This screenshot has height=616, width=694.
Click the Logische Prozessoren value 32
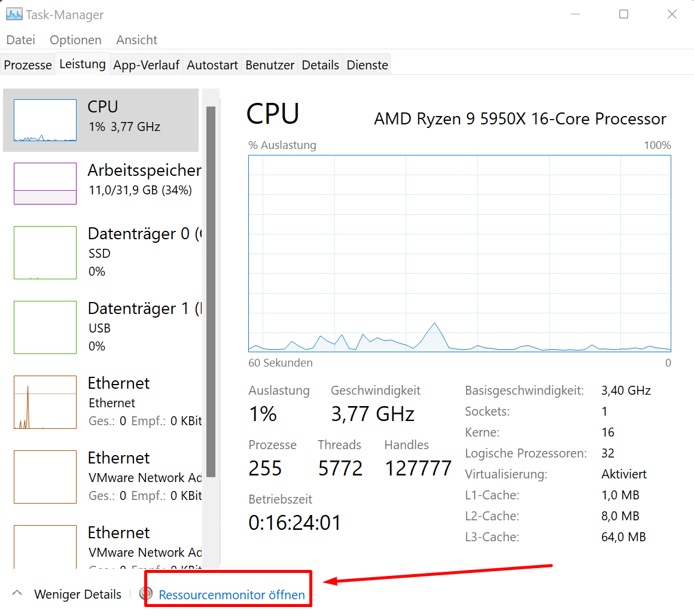tap(608, 453)
